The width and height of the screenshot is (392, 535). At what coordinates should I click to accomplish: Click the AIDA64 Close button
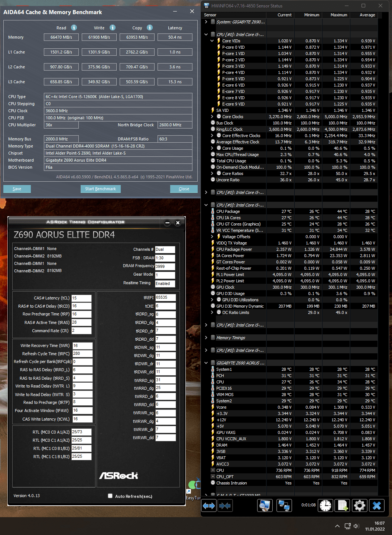184,189
